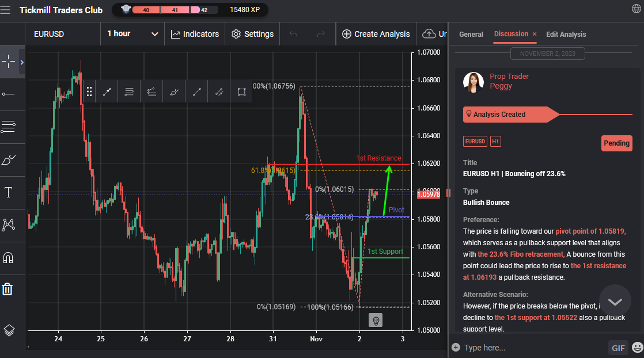Image resolution: width=644 pixels, height=358 pixels.
Task: Click the green 1st Support label
Action: pyautogui.click(x=385, y=252)
